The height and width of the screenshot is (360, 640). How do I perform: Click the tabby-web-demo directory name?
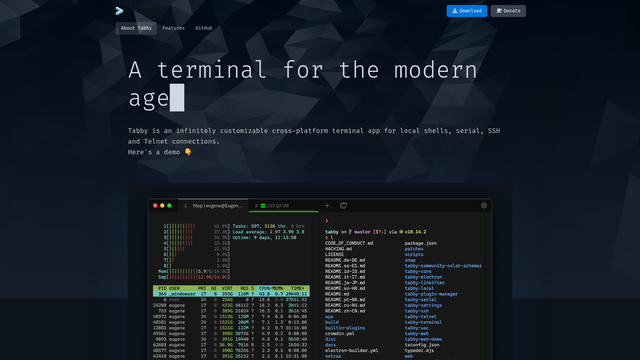[423, 339]
